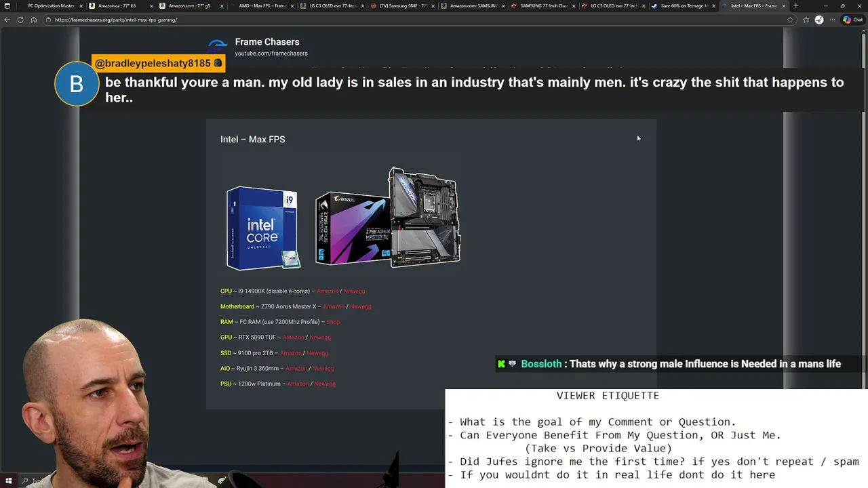Open Amazon link for CPU i9 14900K
This screenshot has height=488, width=868.
(327, 291)
